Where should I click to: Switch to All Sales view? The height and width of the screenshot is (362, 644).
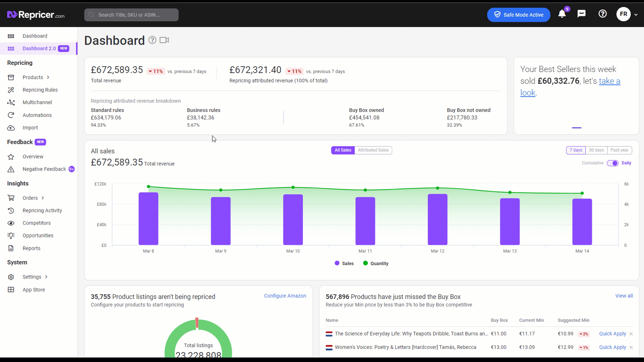tap(343, 150)
